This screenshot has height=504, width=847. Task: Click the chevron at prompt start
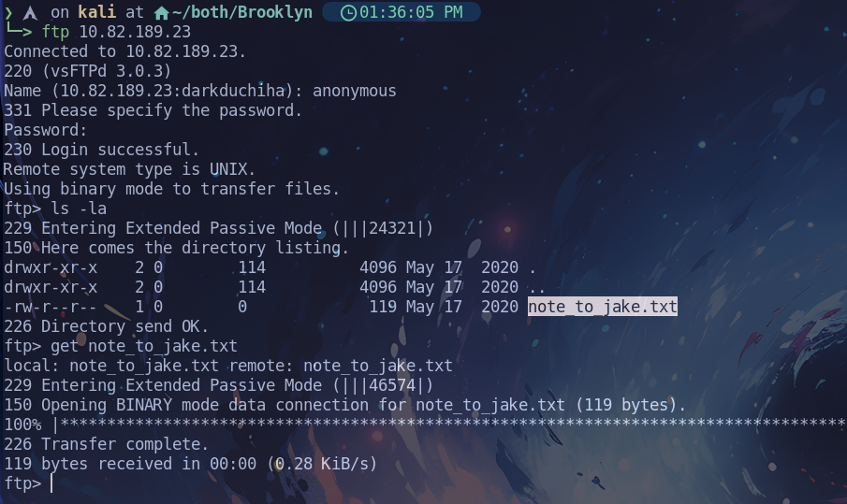[8, 12]
